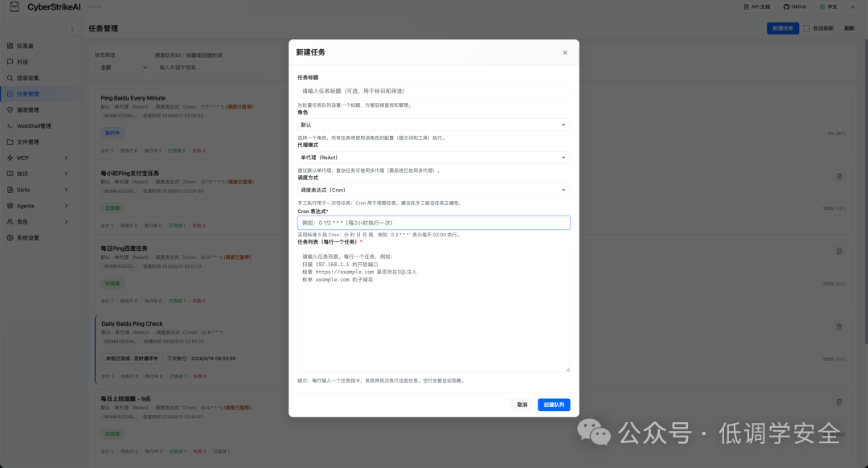Click the task search keyword field
The height and width of the screenshot is (468, 868).
coord(211,68)
